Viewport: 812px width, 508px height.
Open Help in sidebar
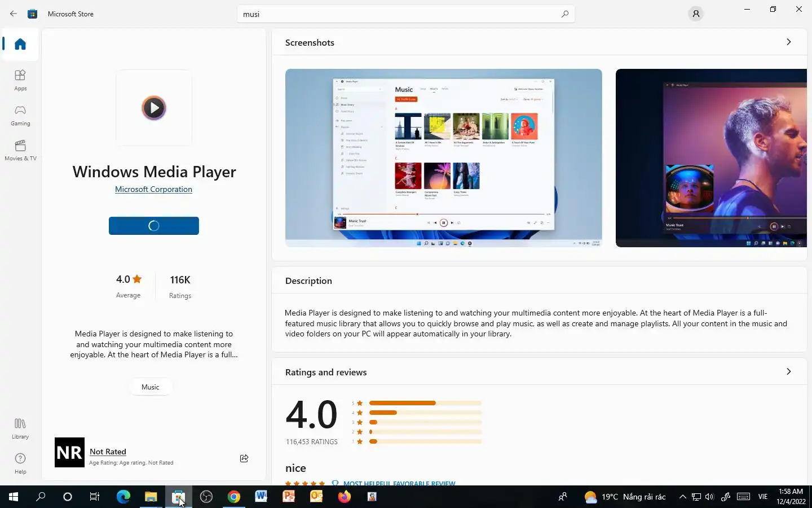(20, 463)
